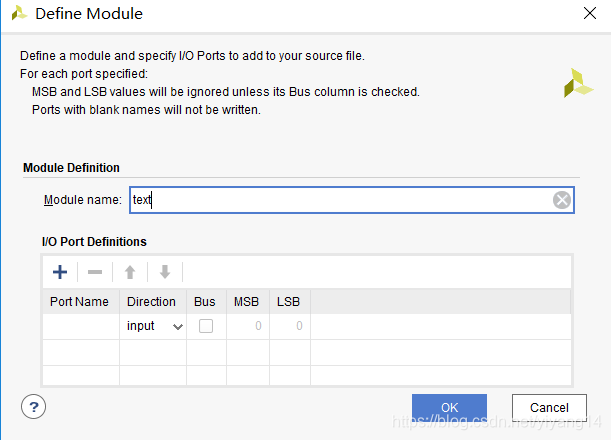The width and height of the screenshot is (611, 440).
Task: Add a new port with plus icon
Action: (60, 272)
